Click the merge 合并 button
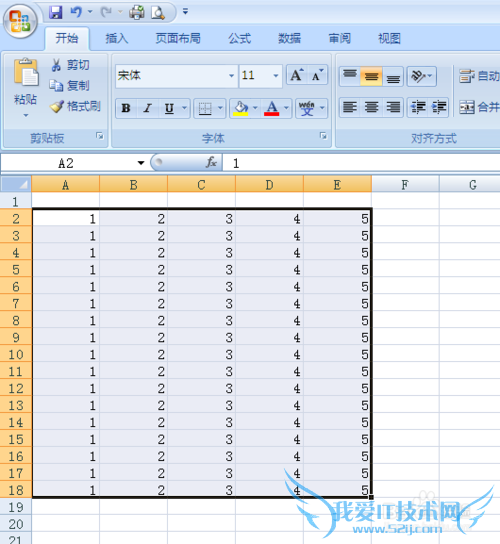 click(x=479, y=107)
